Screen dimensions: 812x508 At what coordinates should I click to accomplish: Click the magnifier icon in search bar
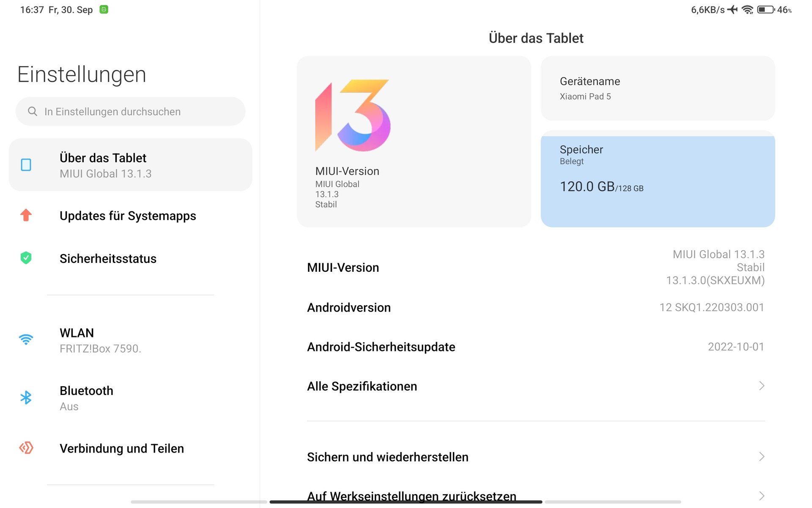point(33,111)
